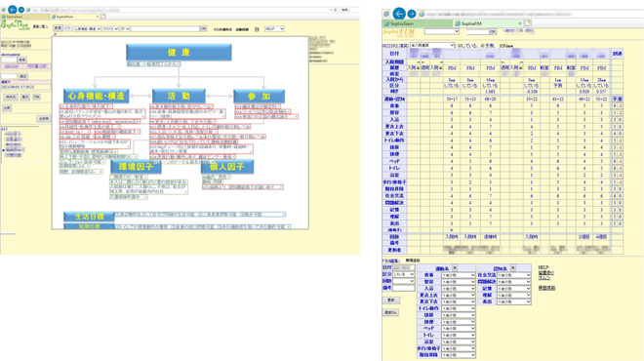
Task: Click the FIM button in the left sidebar
Action: coord(36,97)
